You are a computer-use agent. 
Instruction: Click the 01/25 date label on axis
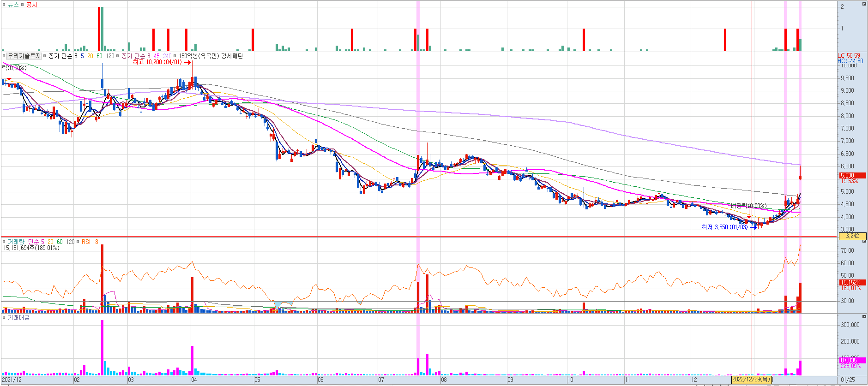pos(848,380)
